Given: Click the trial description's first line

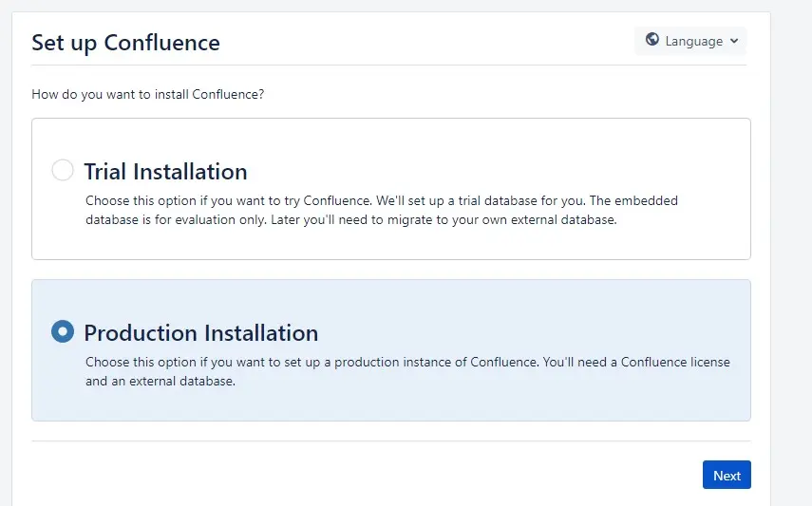Looking at the screenshot, I should click(381, 201).
